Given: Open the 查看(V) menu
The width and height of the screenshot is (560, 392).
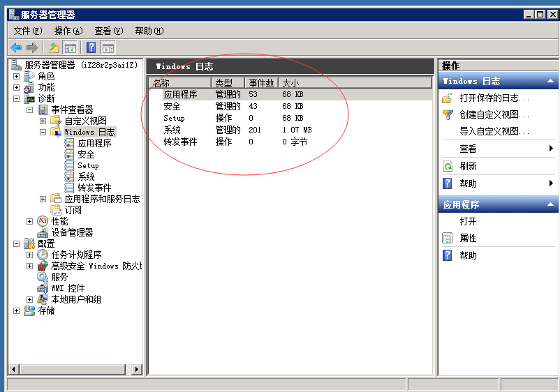Looking at the screenshot, I should coord(108,31).
